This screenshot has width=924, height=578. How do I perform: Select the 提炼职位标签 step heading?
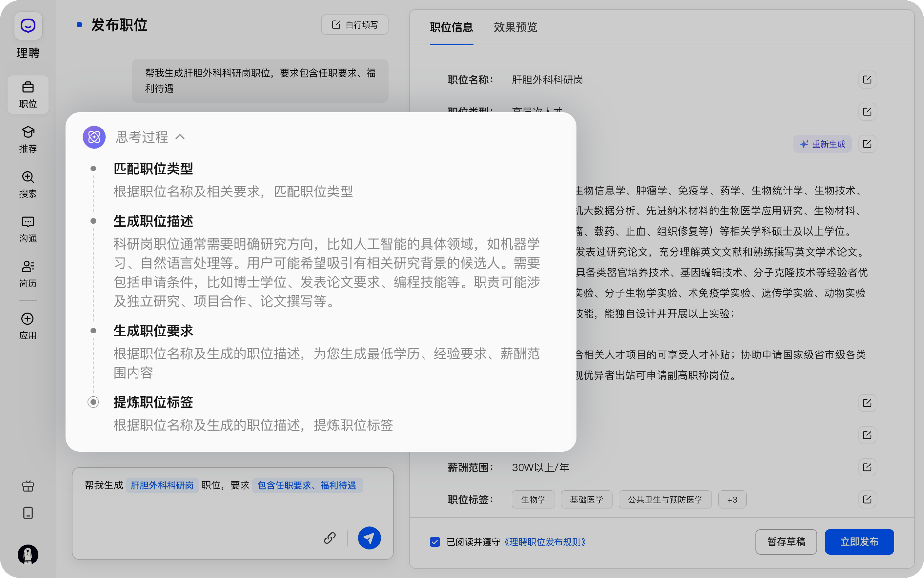tap(153, 402)
